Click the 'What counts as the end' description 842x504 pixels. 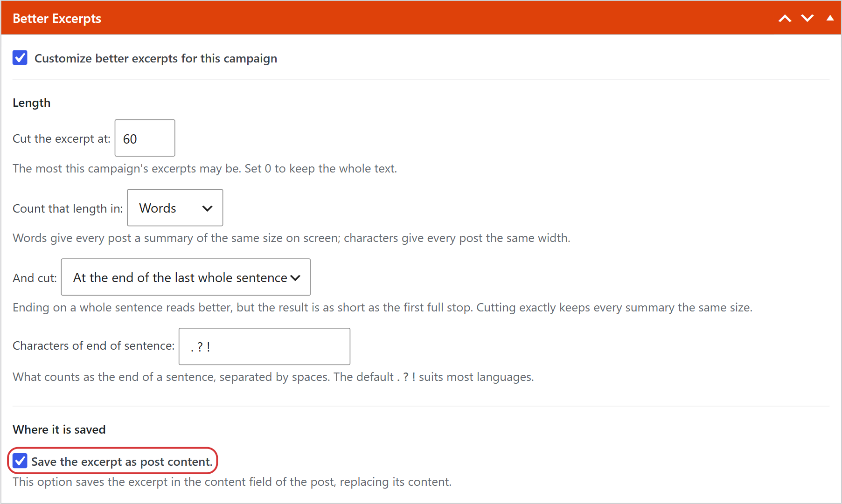273,377
